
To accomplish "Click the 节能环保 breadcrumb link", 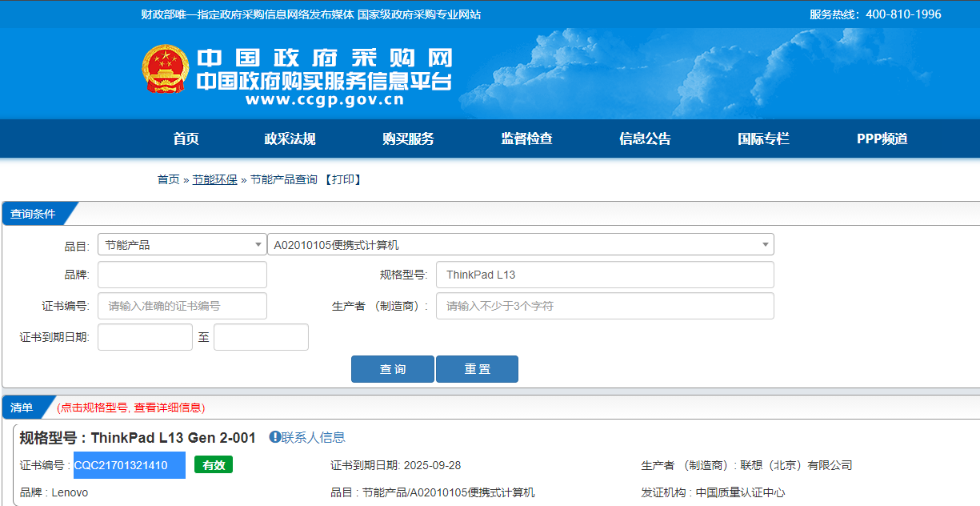I will click(215, 179).
